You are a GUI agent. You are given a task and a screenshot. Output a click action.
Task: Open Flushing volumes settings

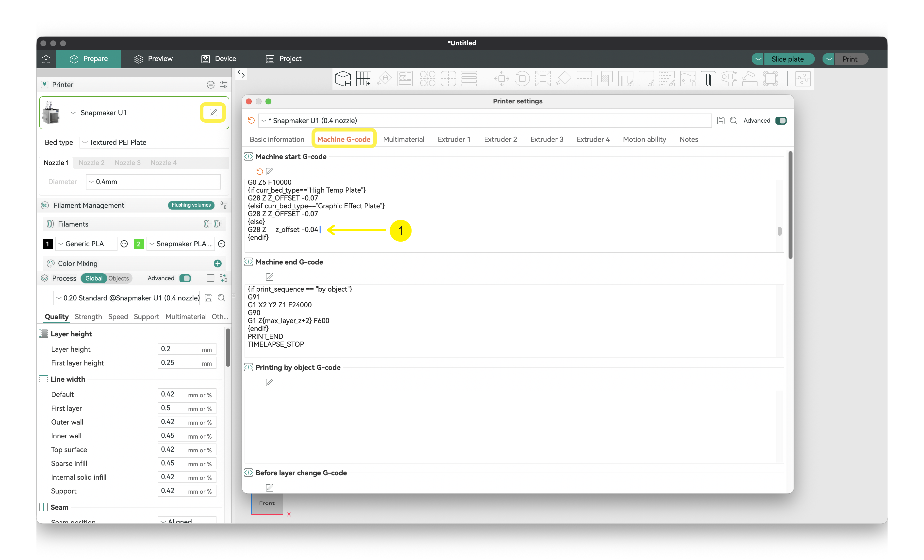[x=191, y=205]
